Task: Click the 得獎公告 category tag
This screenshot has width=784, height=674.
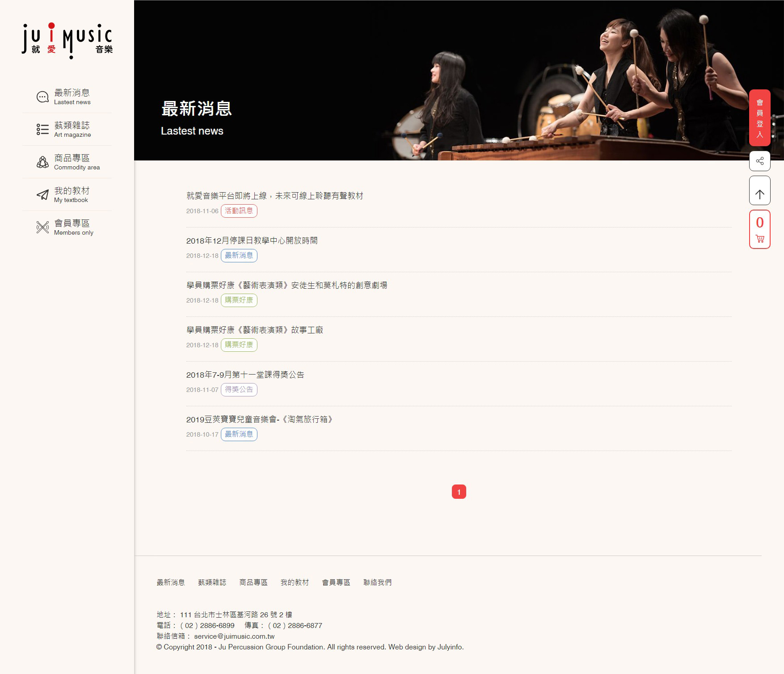Action: coord(240,390)
